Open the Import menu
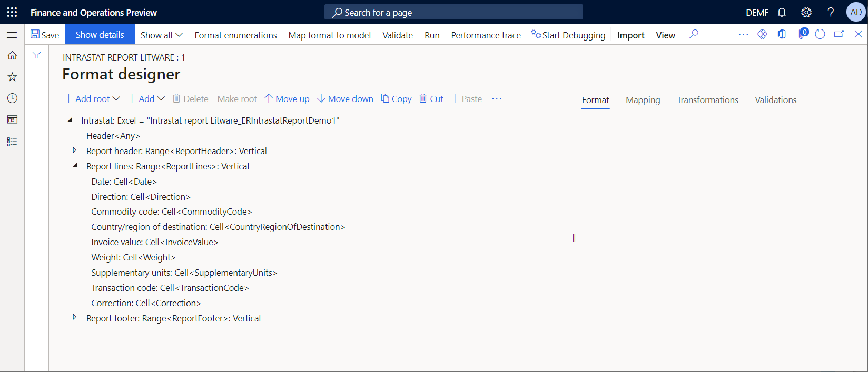868x372 pixels. pos(630,35)
